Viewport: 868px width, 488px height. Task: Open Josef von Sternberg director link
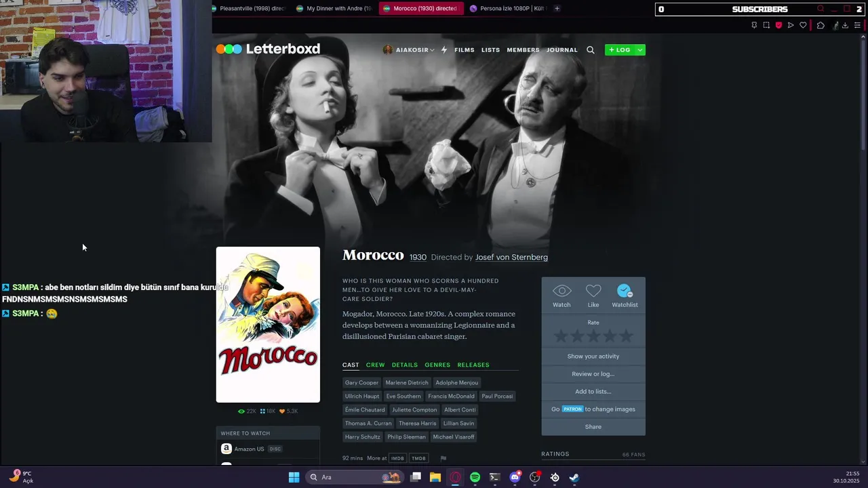[x=511, y=258]
